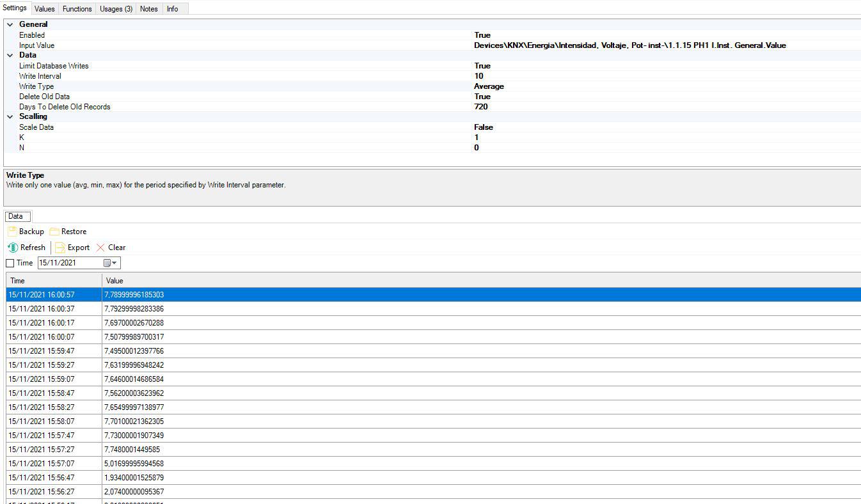Switch to the Notes tab
This screenshot has height=504, width=861.
pyautogui.click(x=148, y=9)
